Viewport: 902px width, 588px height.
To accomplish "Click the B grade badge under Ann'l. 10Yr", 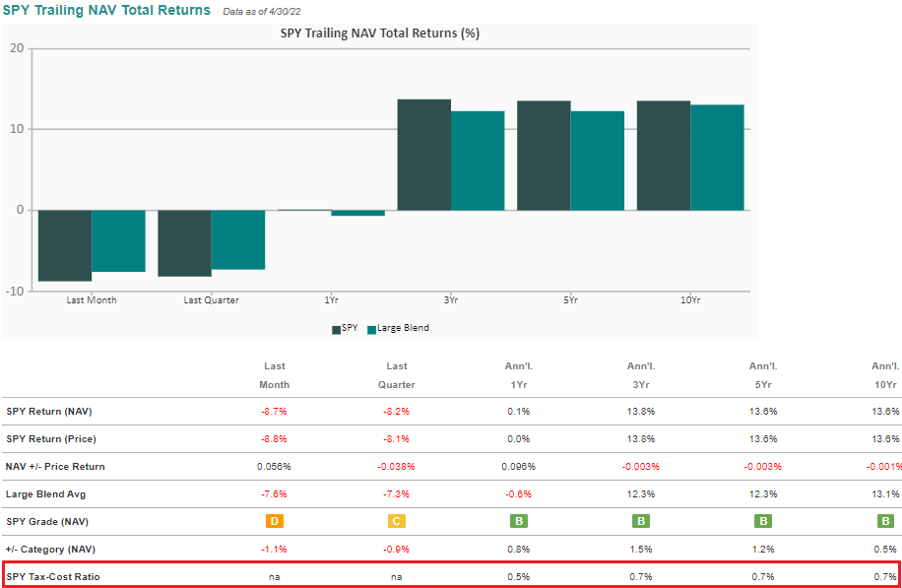I will [884, 521].
